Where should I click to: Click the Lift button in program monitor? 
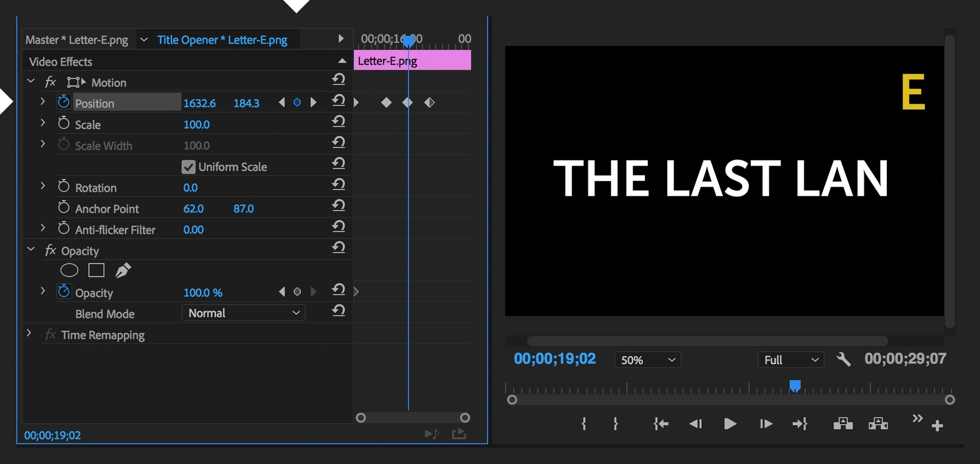(x=843, y=423)
